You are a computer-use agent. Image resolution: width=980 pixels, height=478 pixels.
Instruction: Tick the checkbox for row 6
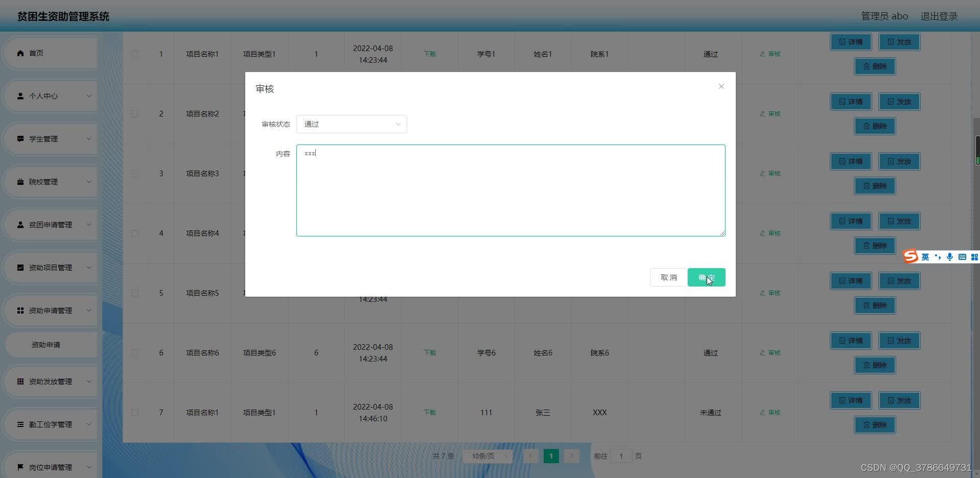(x=135, y=353)
